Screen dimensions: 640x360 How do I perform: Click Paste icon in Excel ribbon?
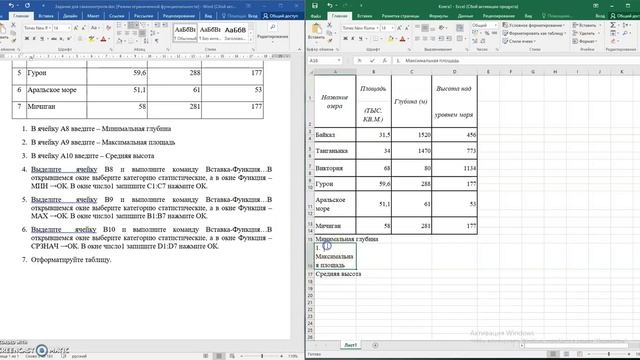point(316,29)
